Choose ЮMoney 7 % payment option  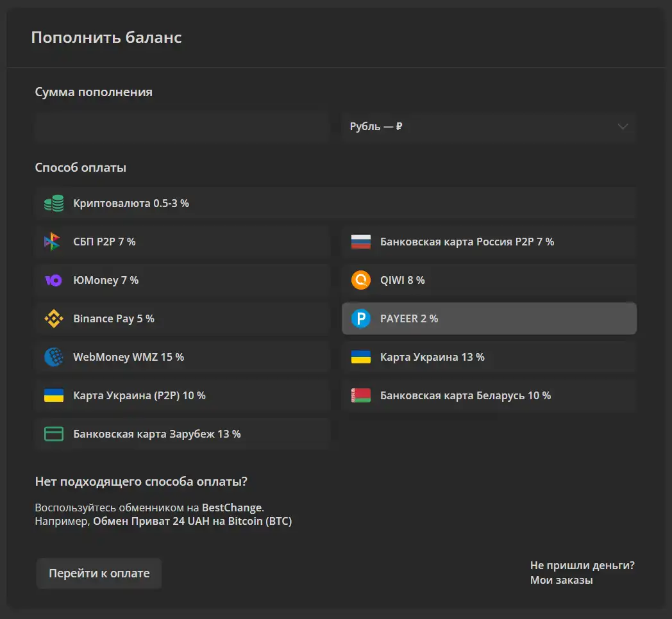[182, 280]
